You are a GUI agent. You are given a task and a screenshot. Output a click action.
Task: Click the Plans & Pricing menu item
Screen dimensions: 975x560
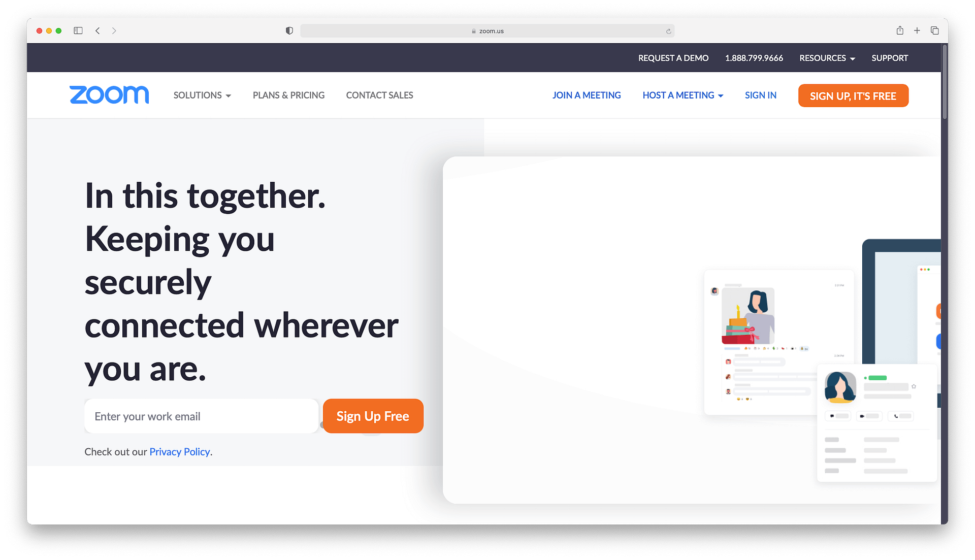click(288, 94)
